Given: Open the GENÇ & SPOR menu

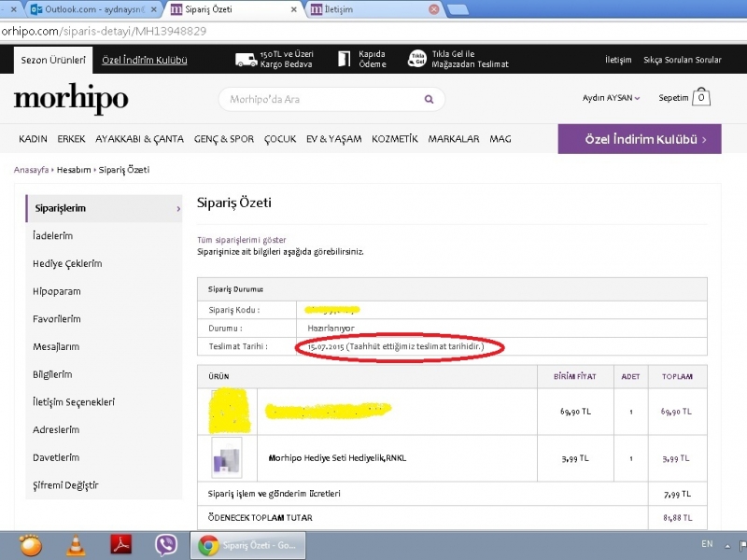Looking at the screenshot, I should [224, 139].
